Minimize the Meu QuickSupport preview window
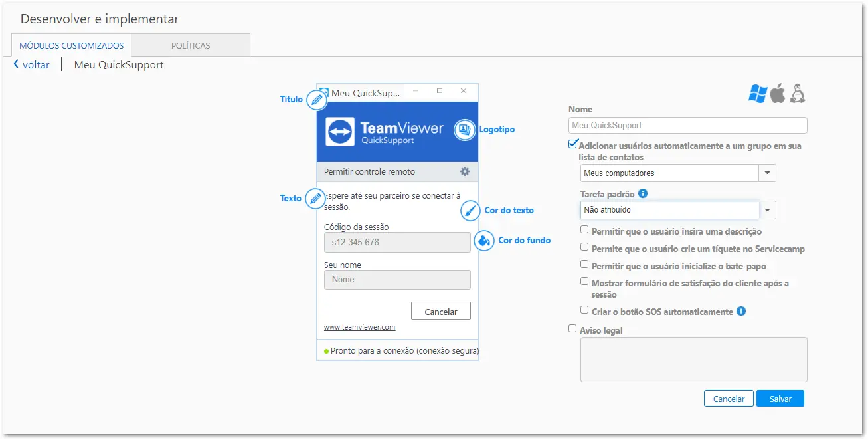The width and height of the screenshot is (868, 440). coord(415,91)
